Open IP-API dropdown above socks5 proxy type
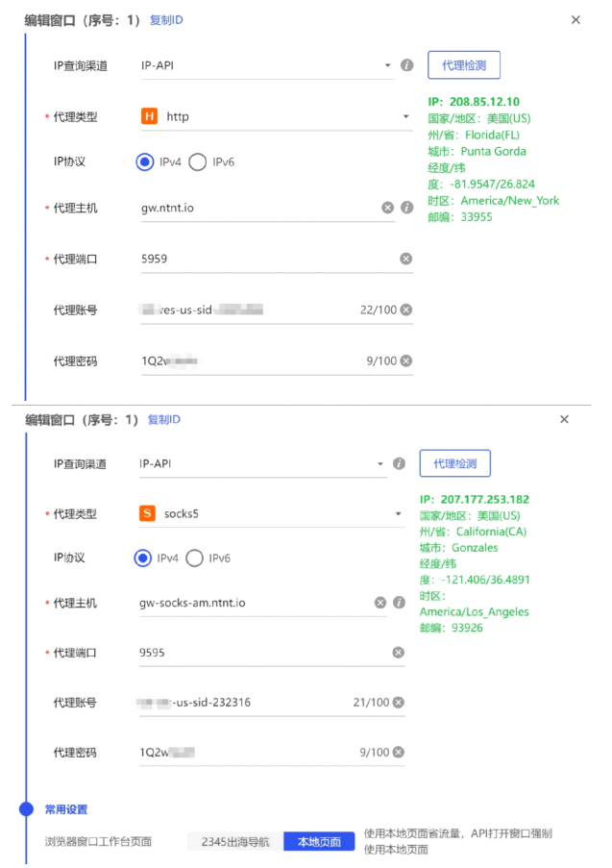Image resolution: width=612 pixels, height=868 pixels. (380, 464)
